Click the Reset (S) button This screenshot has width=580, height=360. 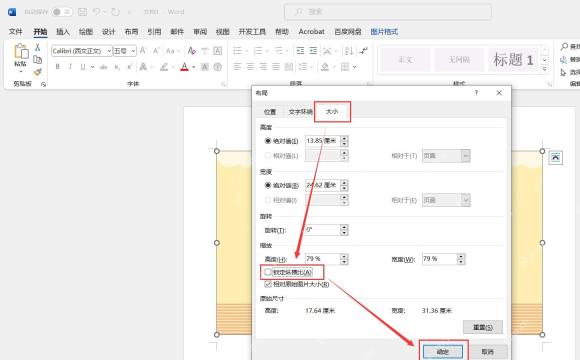coord(483,327)
